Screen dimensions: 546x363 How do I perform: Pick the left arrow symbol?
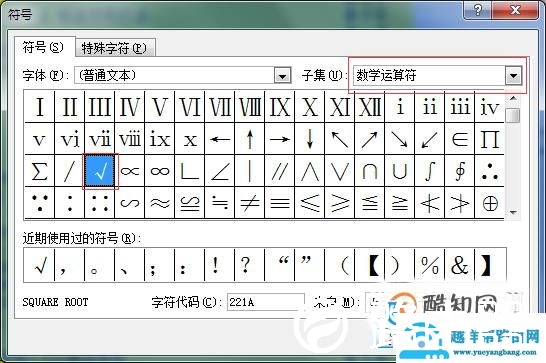pyautogui.click(x=220, y=139)
